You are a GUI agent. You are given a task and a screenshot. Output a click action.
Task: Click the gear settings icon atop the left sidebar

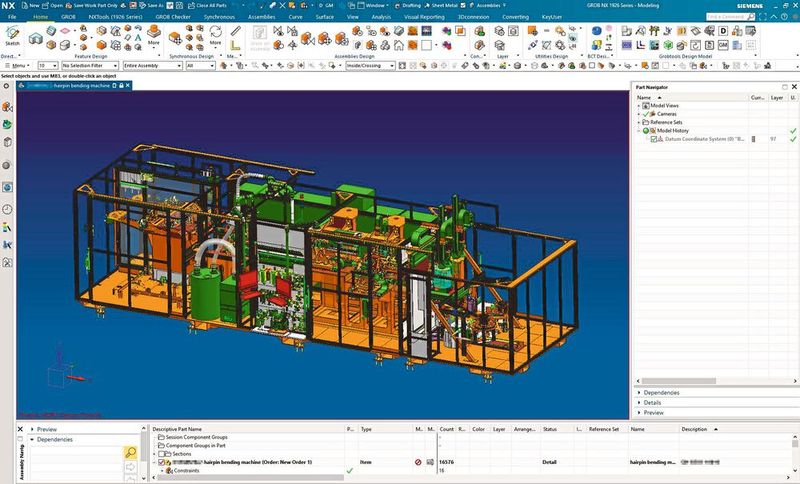click(x=6, y=86)
